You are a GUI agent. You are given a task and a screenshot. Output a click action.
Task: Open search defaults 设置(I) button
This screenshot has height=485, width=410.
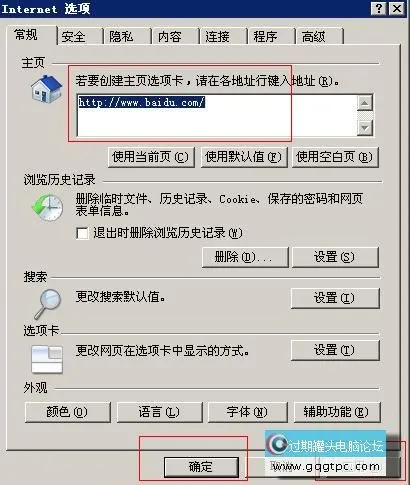click(335, 298)
